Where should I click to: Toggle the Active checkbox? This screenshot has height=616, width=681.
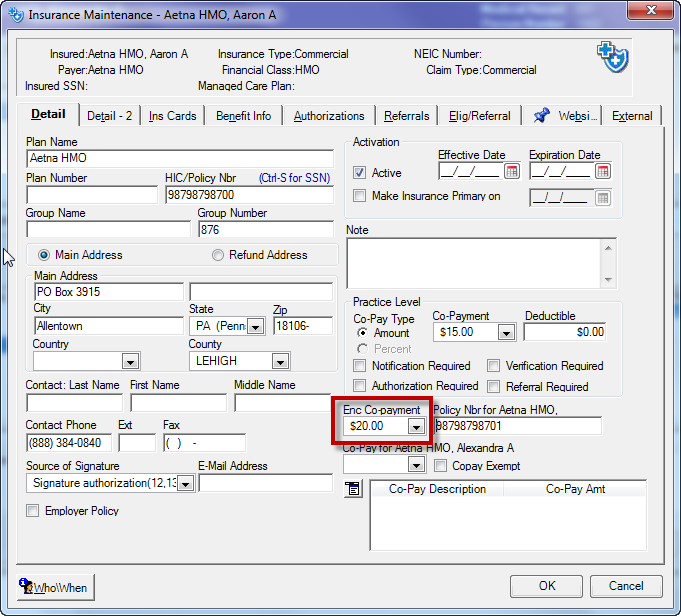tap(359, 172)
